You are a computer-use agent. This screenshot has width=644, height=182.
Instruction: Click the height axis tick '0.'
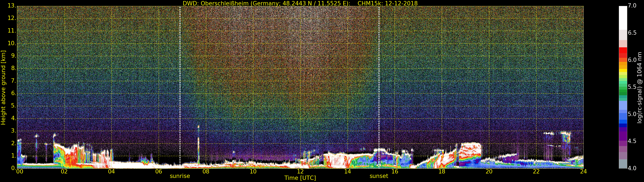[x=14, y=168]
